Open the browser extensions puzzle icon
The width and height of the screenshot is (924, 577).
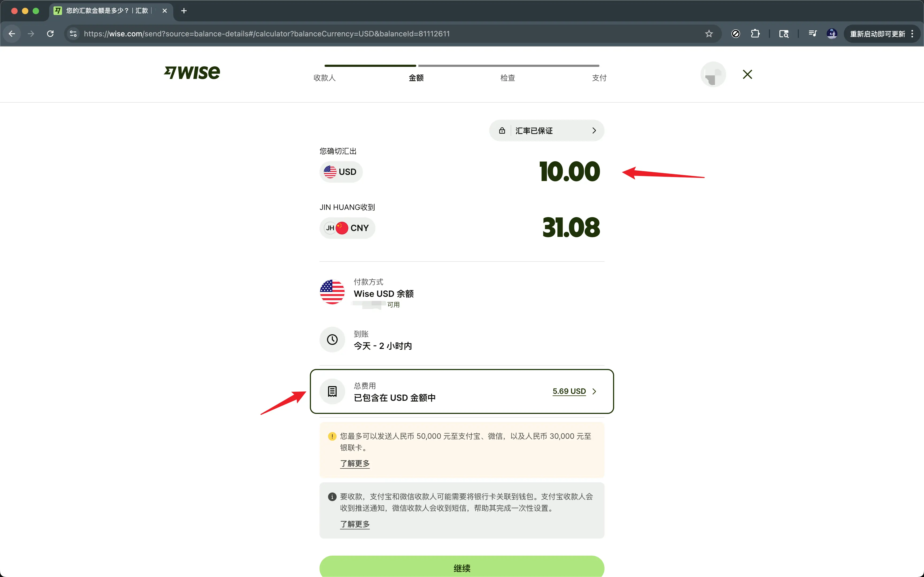[755, 34]
